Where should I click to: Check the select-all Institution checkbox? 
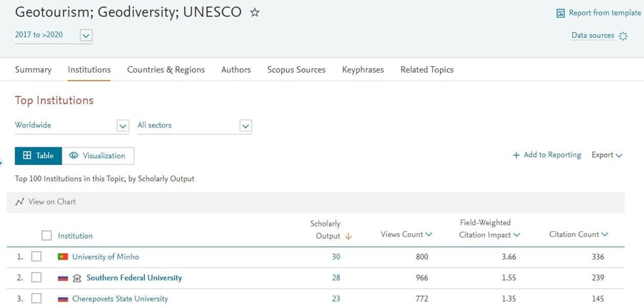tap(46, 235)
